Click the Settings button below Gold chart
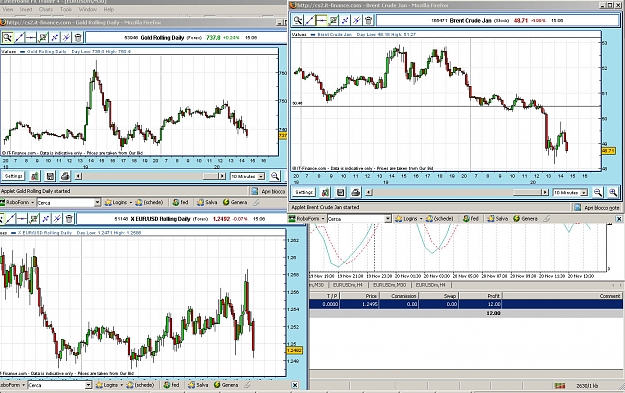The image size is (625, 393). [14, 176]
